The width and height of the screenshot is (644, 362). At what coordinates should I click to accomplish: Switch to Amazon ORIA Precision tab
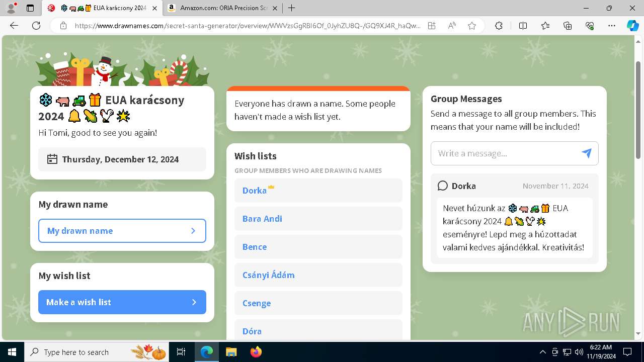[223, 8]
